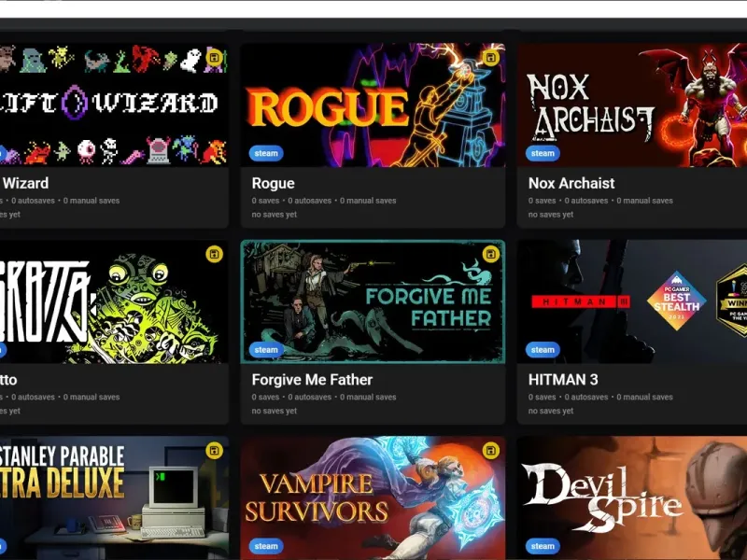Click the save icon on Vampire Survivors card
Screen dimensions: 747x560
[x=491, y=451]
